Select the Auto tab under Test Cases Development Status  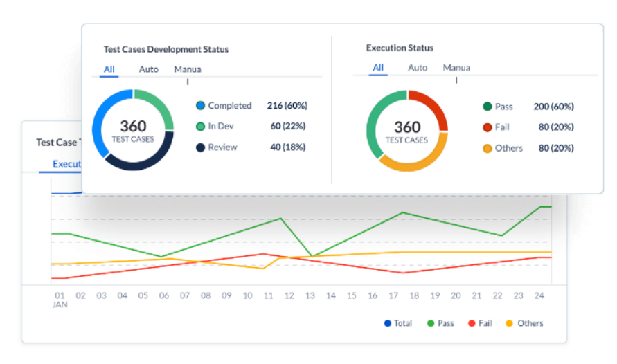pyautogui.click(x=148, y=69)
